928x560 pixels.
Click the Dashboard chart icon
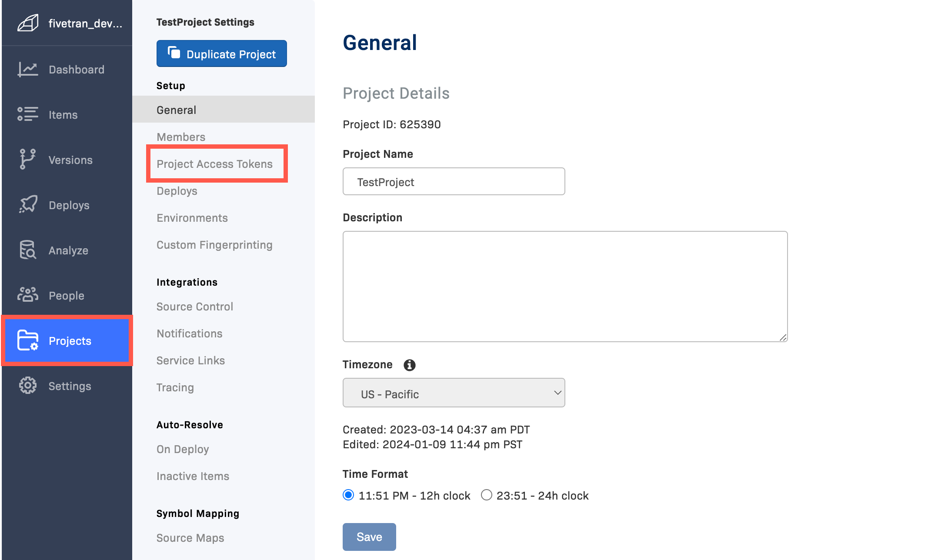pyautogui.click(x=28, y=70)
